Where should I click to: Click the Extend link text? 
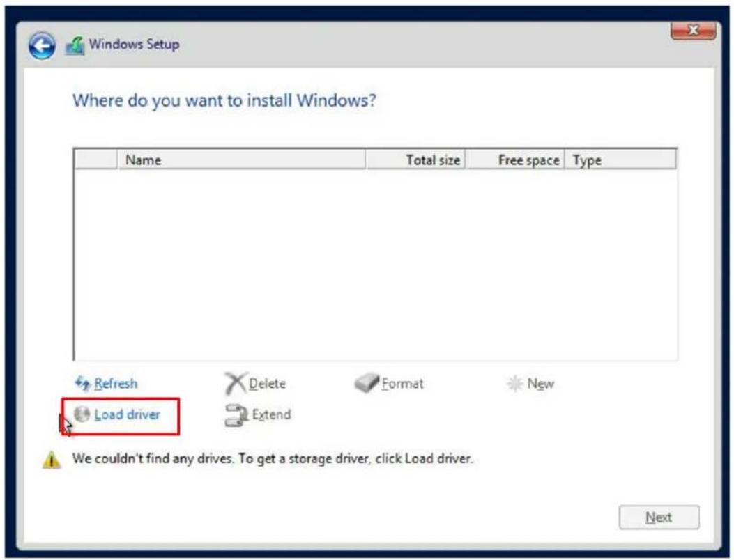[x=271, y=414]
